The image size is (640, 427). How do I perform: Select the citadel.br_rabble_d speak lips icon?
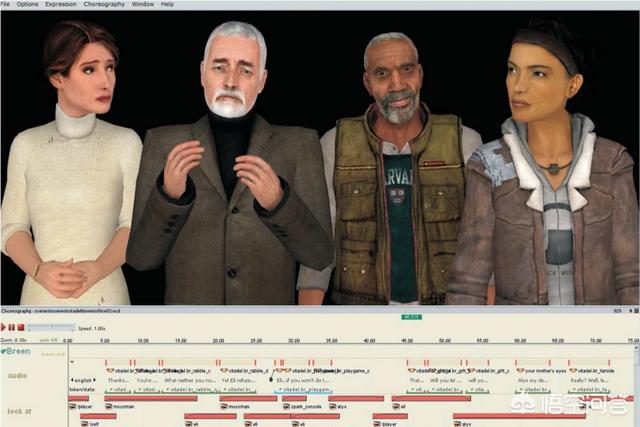coord(224,371)
